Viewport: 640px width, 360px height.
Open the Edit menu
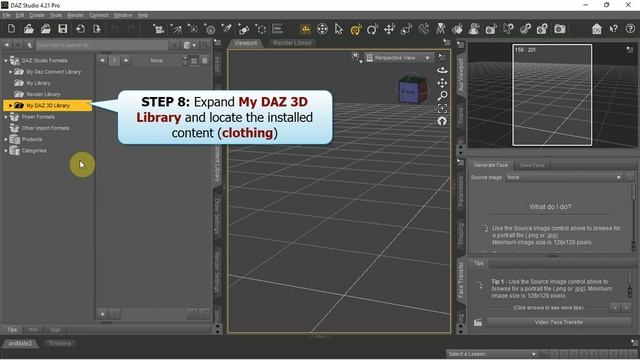coord(20,16)
